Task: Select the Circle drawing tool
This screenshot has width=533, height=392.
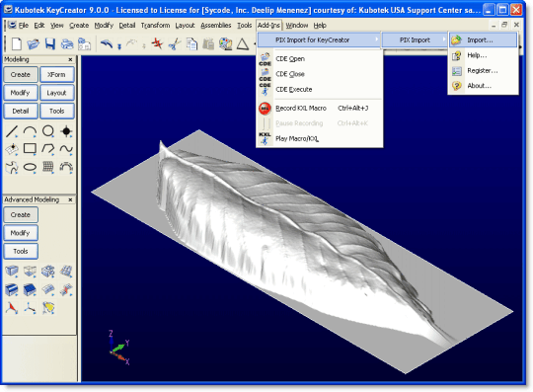Action: [48, 131]
